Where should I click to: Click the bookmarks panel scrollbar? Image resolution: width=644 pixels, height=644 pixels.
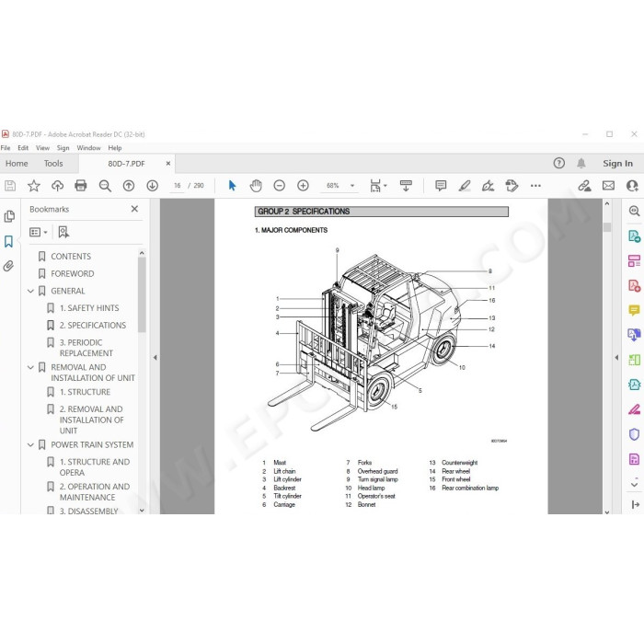point(142,295)
